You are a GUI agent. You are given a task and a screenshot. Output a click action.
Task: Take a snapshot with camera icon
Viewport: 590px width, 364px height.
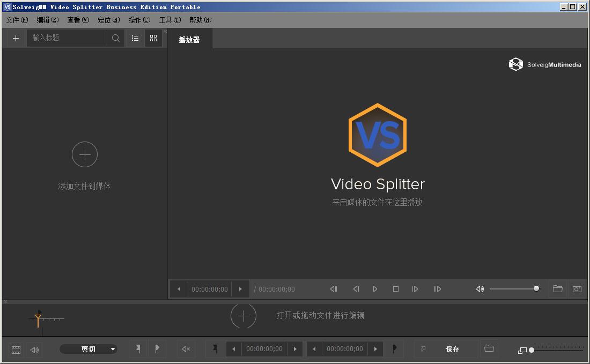tap(577, 289)
